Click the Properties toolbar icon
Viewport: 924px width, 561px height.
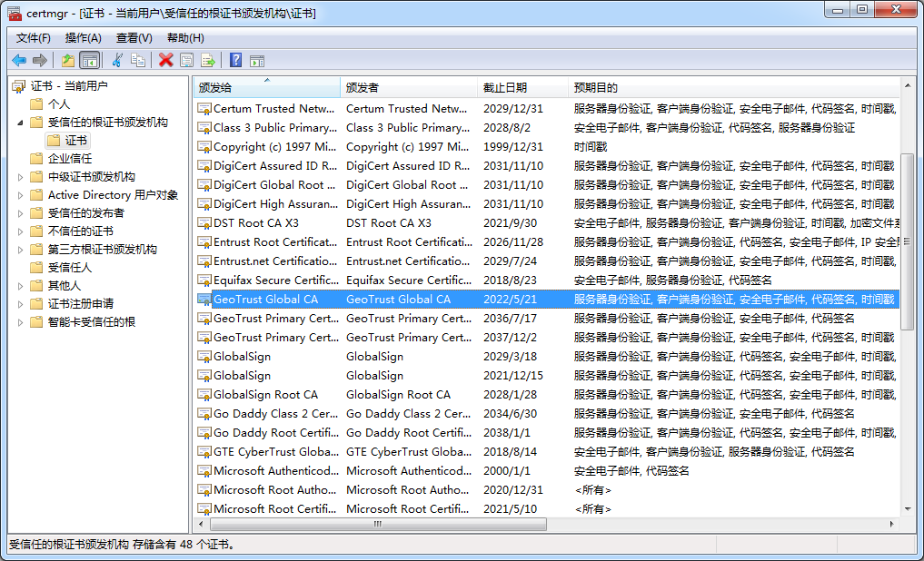(x=187, y=60)
